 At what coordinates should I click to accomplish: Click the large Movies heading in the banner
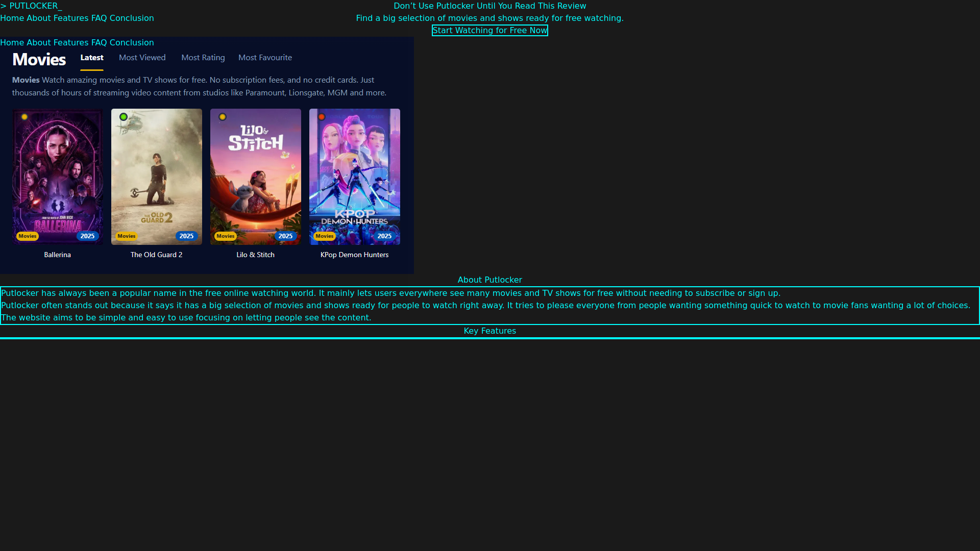[39, 60]
